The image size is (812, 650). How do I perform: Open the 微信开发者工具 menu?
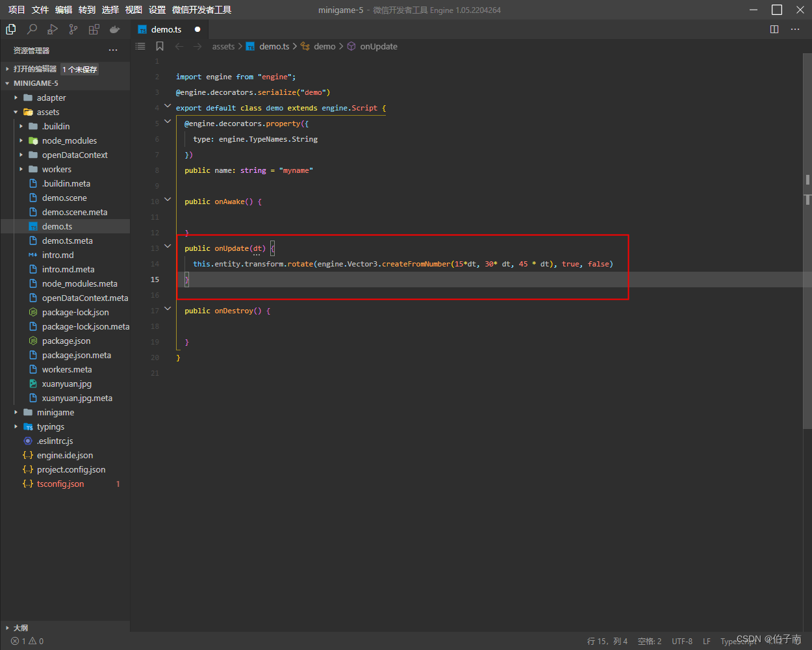point(202,10)
